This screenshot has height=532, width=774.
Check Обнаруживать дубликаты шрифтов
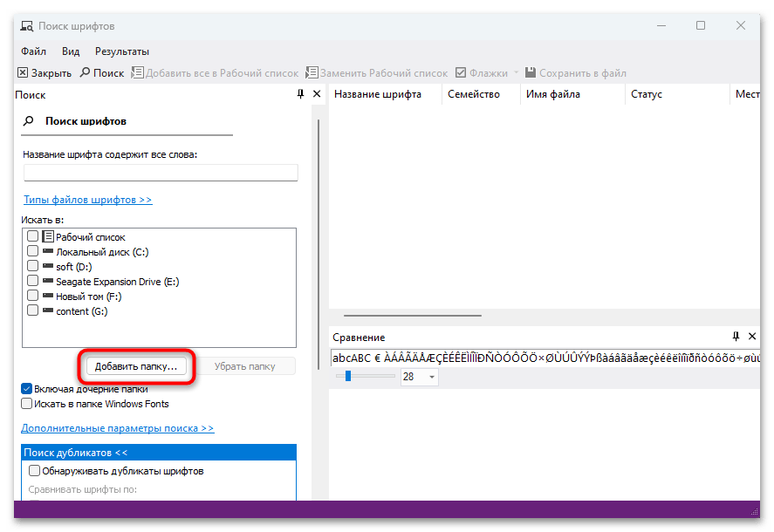[32, 471]
